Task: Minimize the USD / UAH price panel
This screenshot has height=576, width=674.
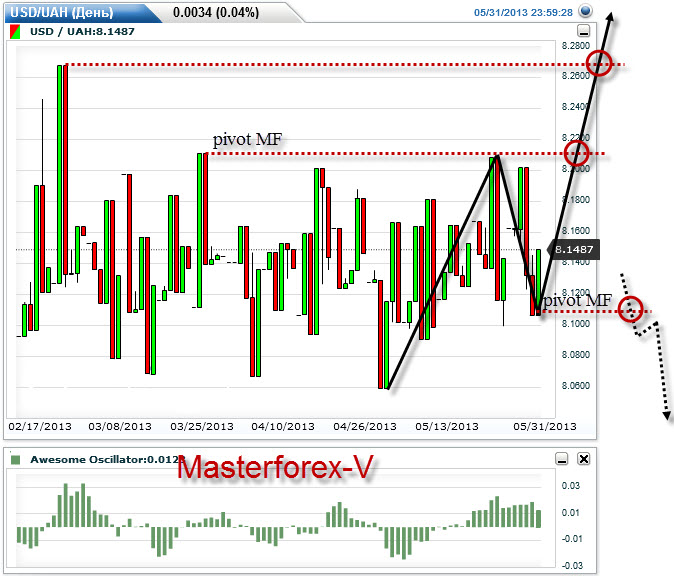Action: pyautogui.click(x=583, y=31)
